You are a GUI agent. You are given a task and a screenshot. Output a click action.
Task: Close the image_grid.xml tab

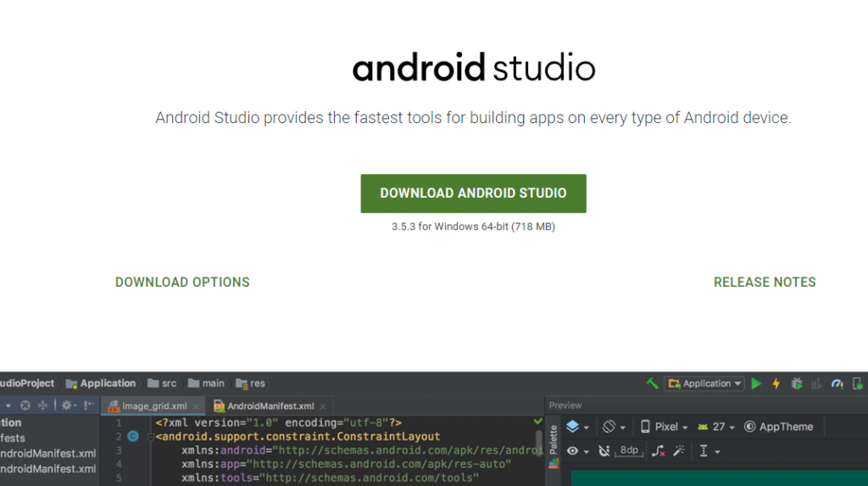tap(196, 407)
